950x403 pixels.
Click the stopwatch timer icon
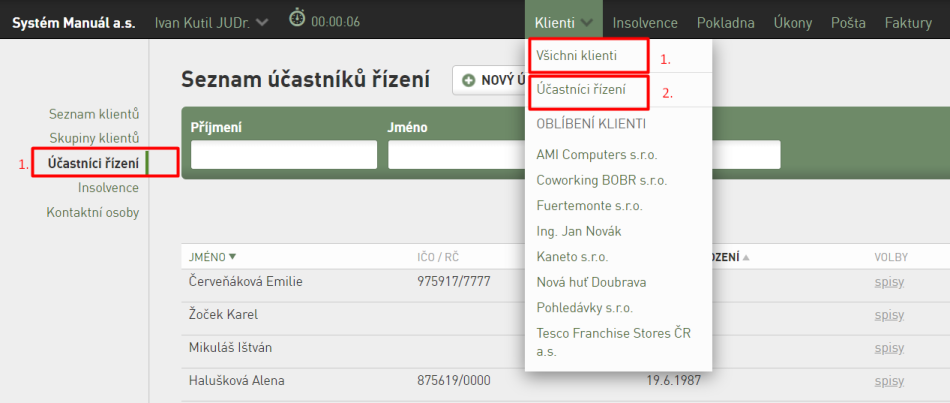297,18
